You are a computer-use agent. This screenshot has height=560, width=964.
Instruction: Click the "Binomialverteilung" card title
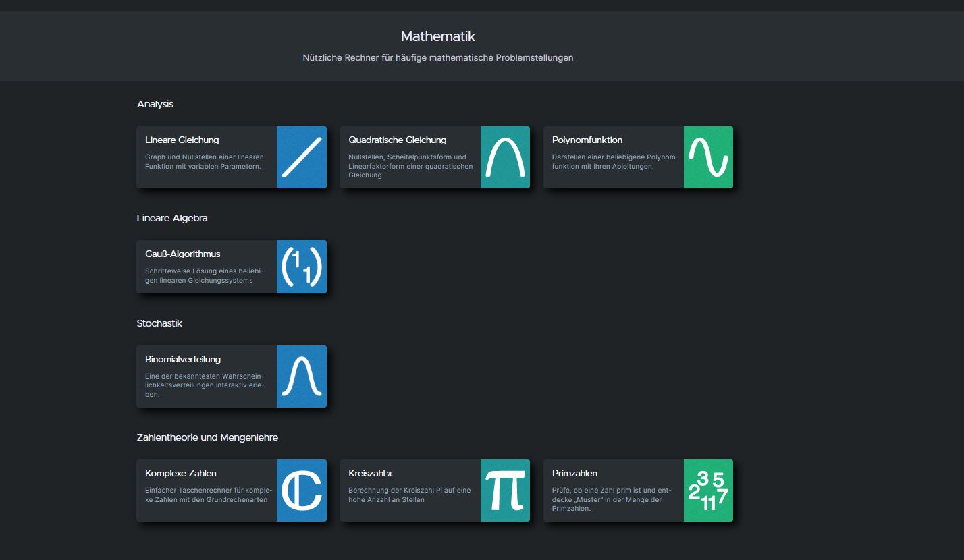pyautogui.click(x=183, y=360)
